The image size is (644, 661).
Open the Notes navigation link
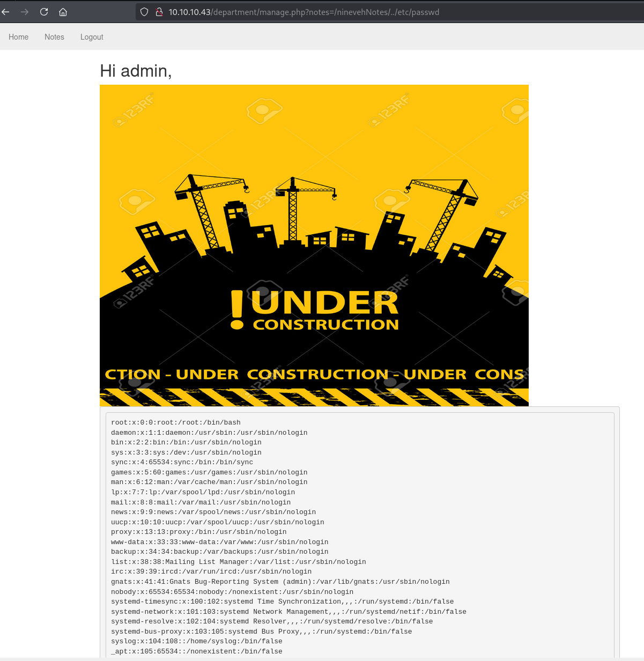54,37
